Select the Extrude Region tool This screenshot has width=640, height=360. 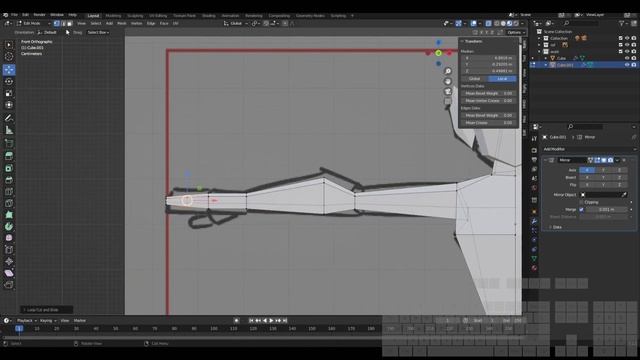coord(9,156)
